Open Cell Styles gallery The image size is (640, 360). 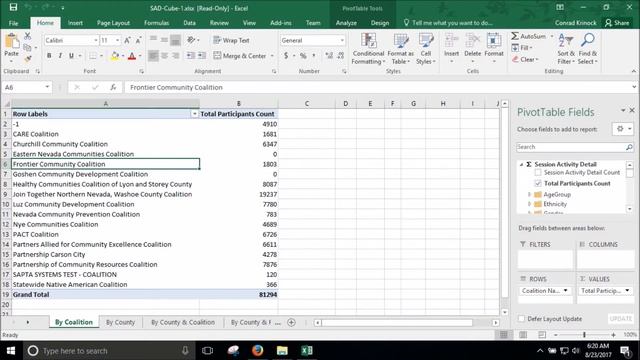coord(426,49)
